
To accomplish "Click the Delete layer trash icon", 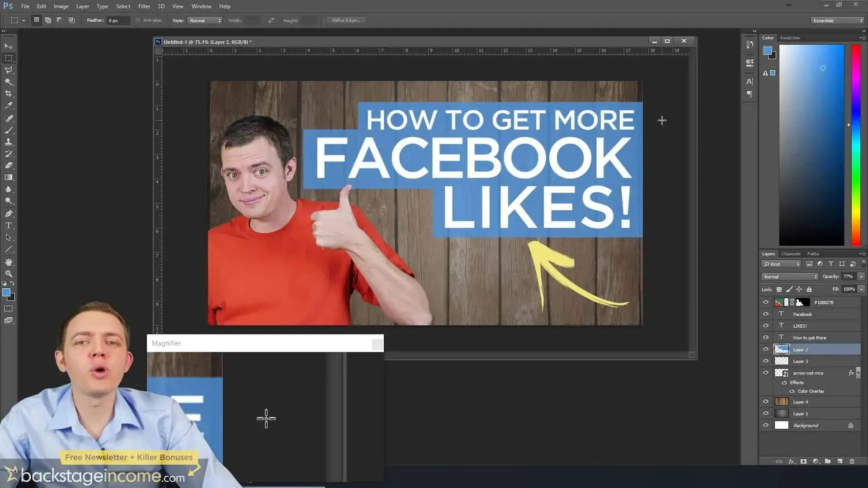I will point(853,461).
